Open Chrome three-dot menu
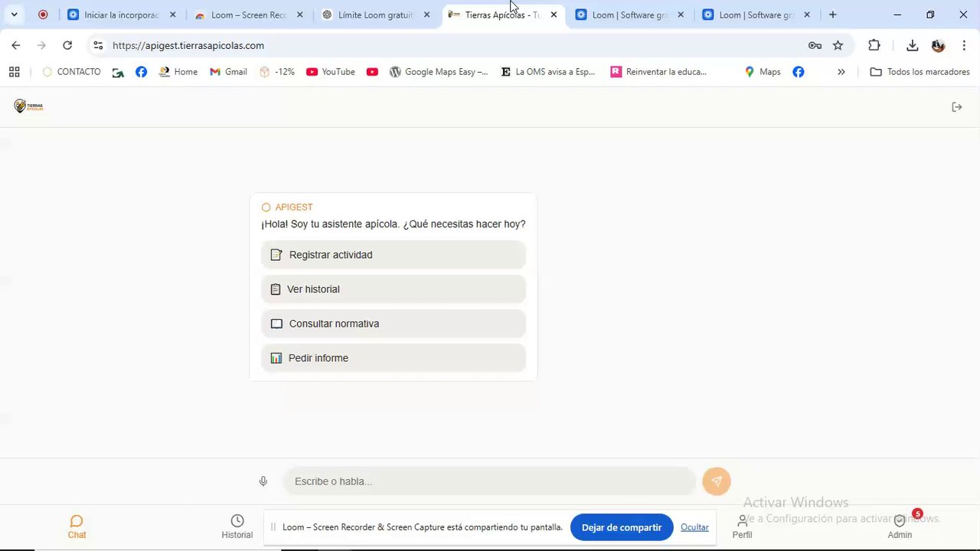This screenshot has width=980, height=551. (964, 45)
